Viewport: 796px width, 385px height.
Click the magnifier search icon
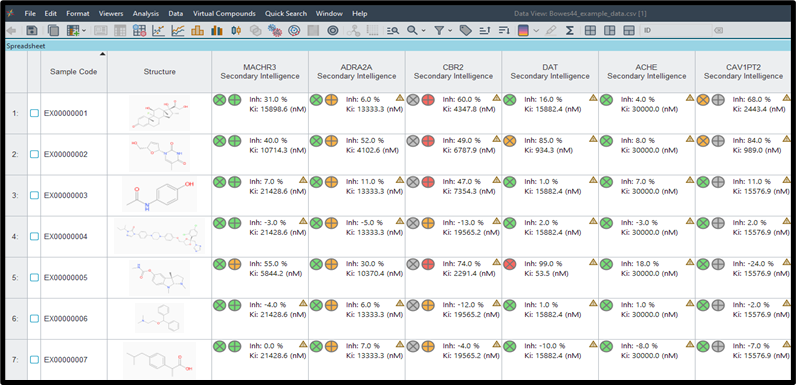tap(412, 30)
